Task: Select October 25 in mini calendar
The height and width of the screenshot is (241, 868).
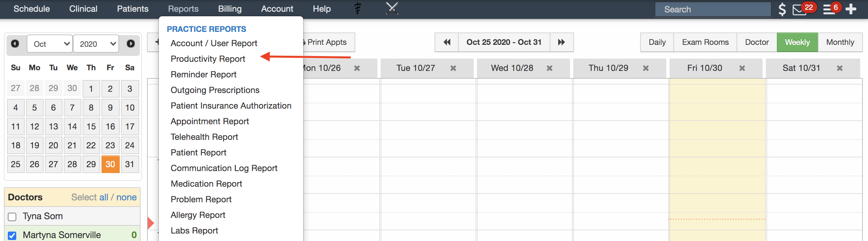Action: [x=16, y=164]
